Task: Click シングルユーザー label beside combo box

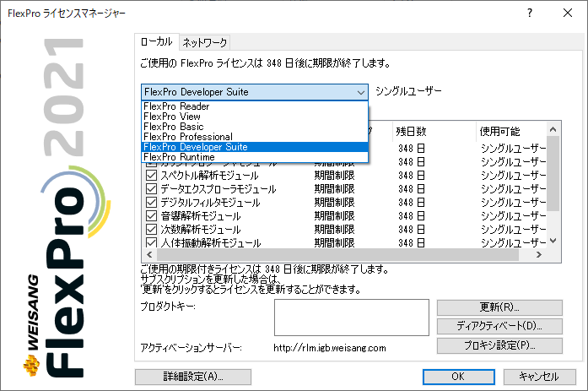Action: coord(408,91)
